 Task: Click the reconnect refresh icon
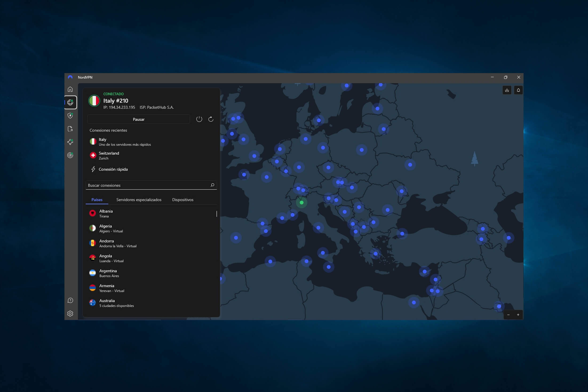coord(211,119)
